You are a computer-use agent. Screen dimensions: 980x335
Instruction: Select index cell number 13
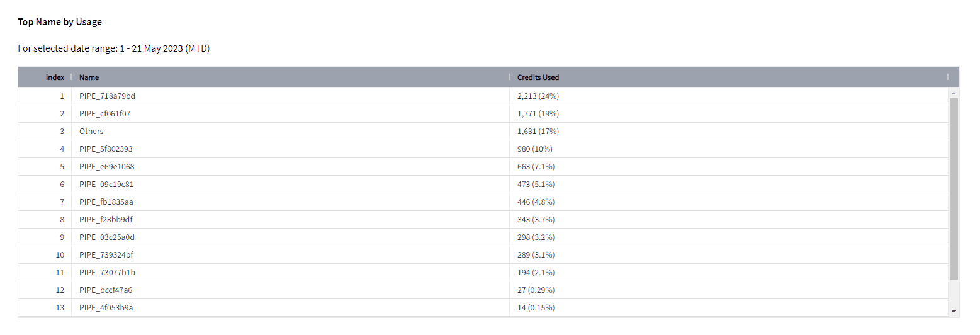point(60,308)
